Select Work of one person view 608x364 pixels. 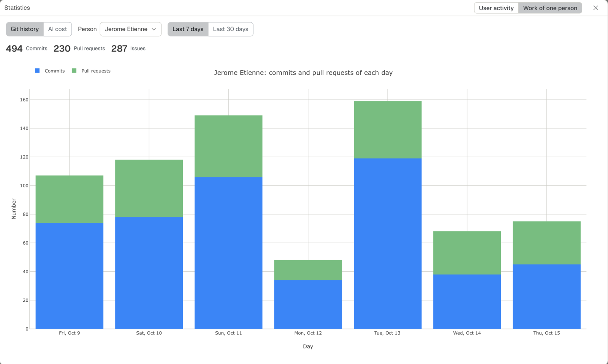coord(550,8)
